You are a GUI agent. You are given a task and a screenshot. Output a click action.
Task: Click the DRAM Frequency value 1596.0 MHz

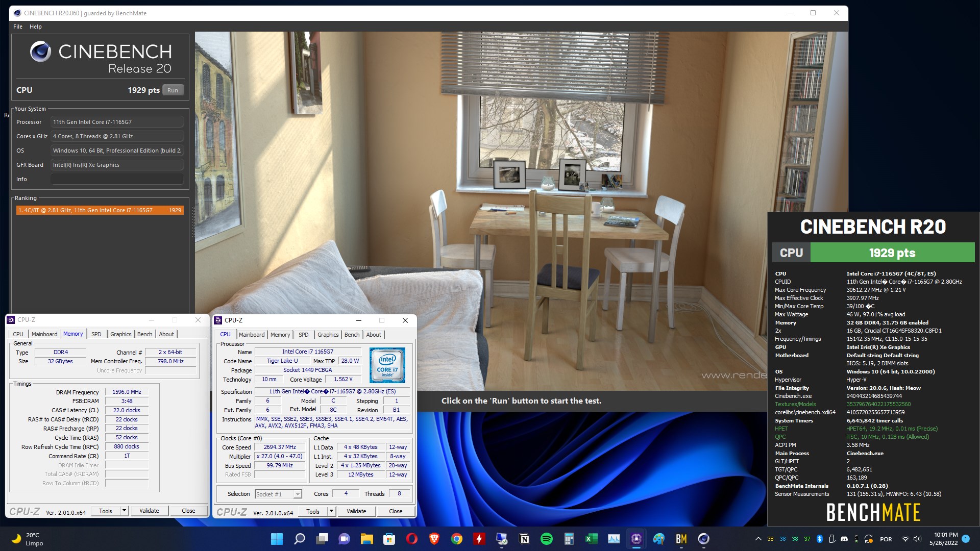(127, 392)
